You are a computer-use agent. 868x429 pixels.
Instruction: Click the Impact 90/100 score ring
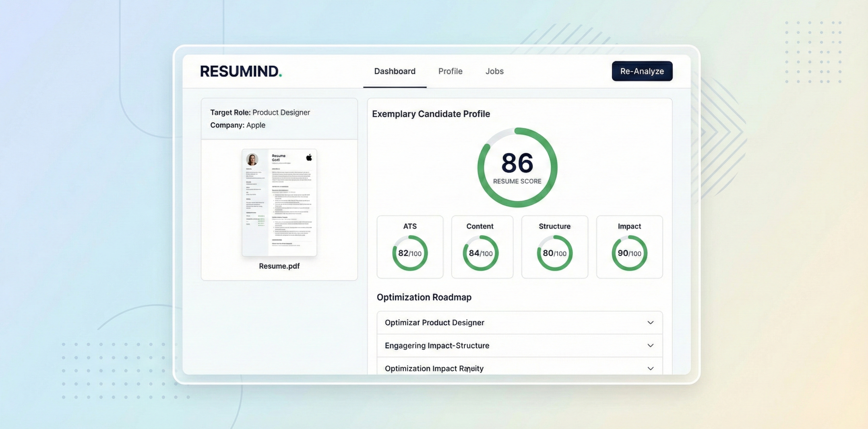point(629,253)
